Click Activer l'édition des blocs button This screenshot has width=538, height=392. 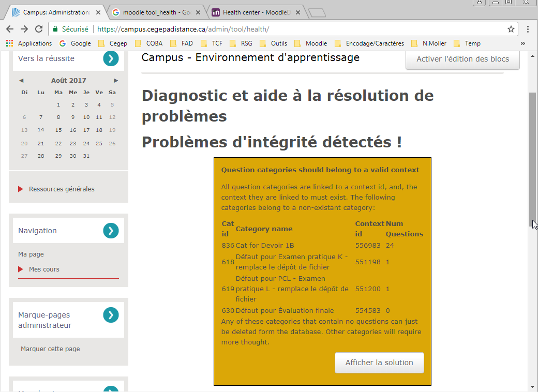pos(462,59)
